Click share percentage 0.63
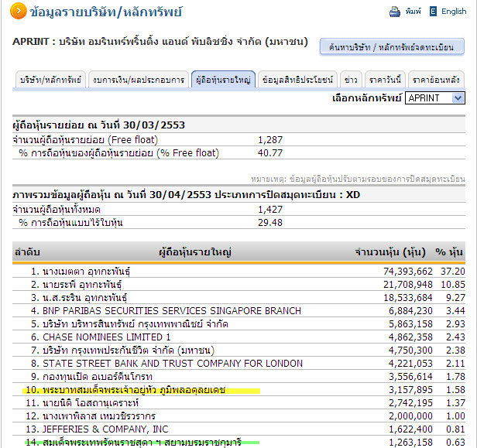The height and width of the screenshot is (448, 477). click(x=455, y=443)
